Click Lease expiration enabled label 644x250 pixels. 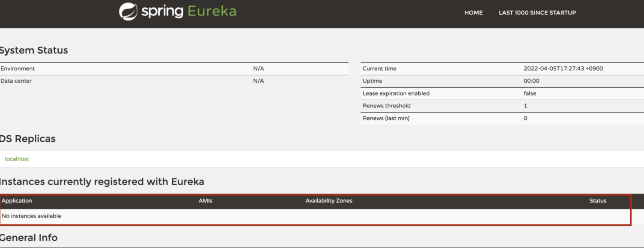pos(396,93)
